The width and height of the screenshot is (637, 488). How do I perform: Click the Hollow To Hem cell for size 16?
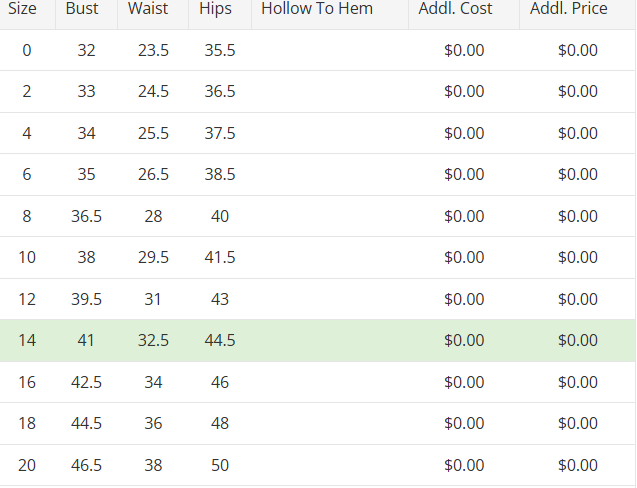coord(329,382)
